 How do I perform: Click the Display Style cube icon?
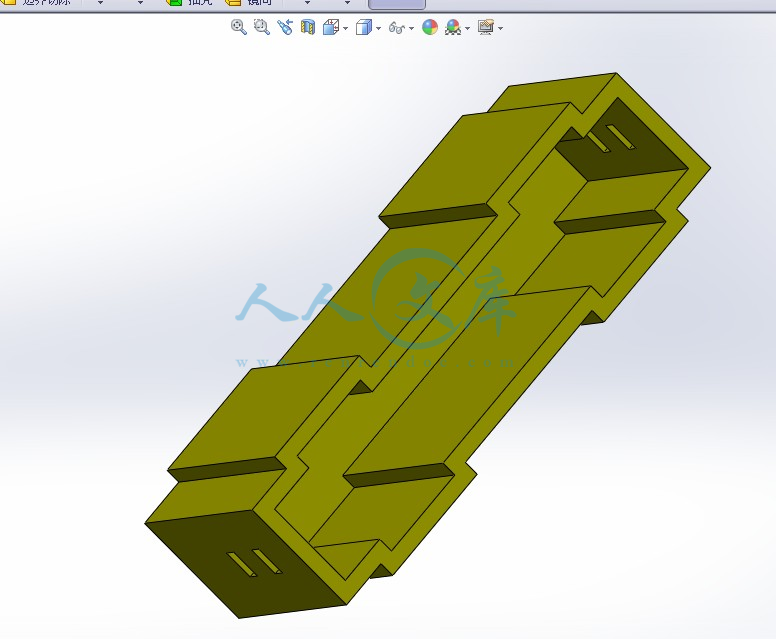tap(363, 27)
